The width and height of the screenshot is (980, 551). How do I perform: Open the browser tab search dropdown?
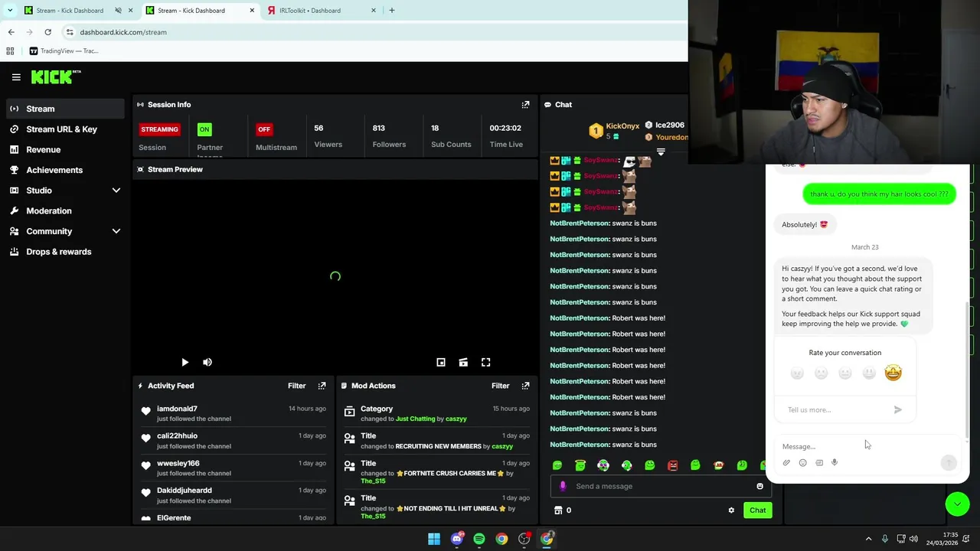10,11
